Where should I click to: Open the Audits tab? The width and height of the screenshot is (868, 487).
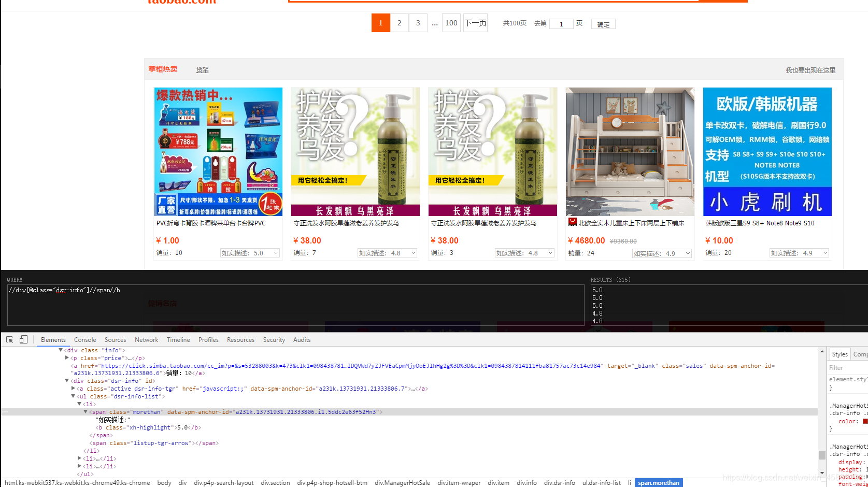[302, 340]
